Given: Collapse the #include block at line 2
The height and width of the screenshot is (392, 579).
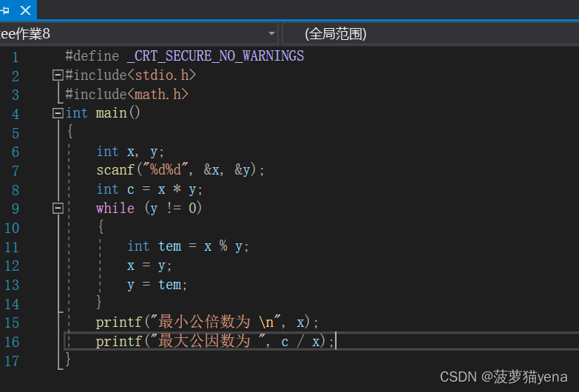Looking at the screenshot, I should [x=58, y=75].
